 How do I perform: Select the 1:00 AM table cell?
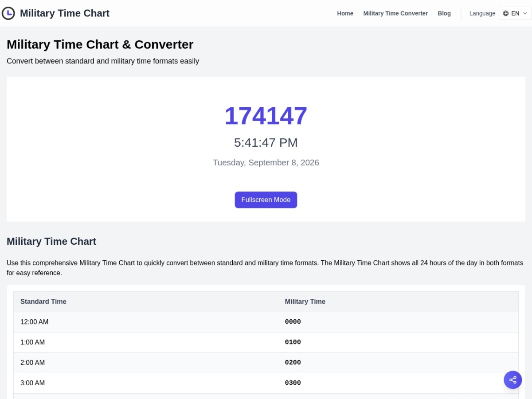point(146,342)
